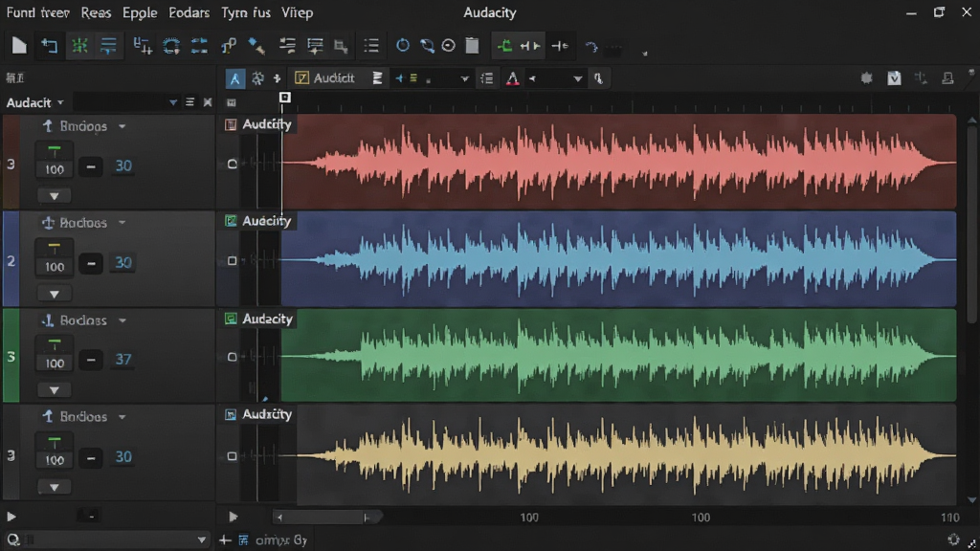This screenshot has width=980, height=551.
Task: Click the stacked bars icon after Audicit
Action: tap(377, 78)
